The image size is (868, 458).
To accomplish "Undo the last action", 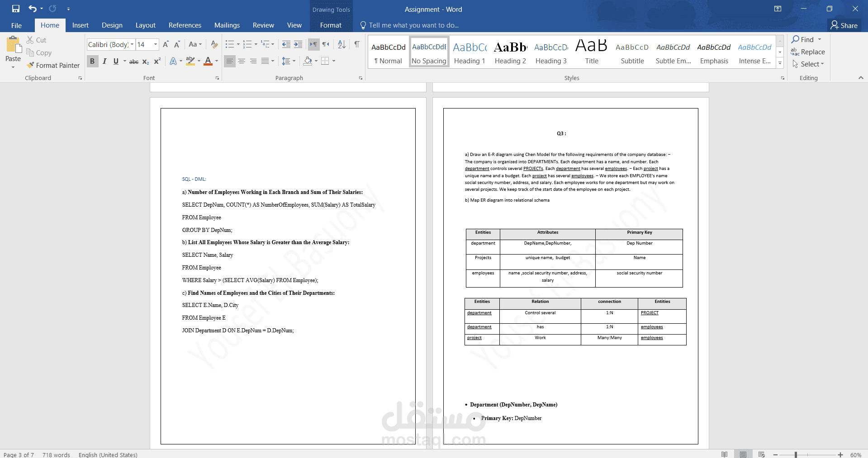I will 33,9.
